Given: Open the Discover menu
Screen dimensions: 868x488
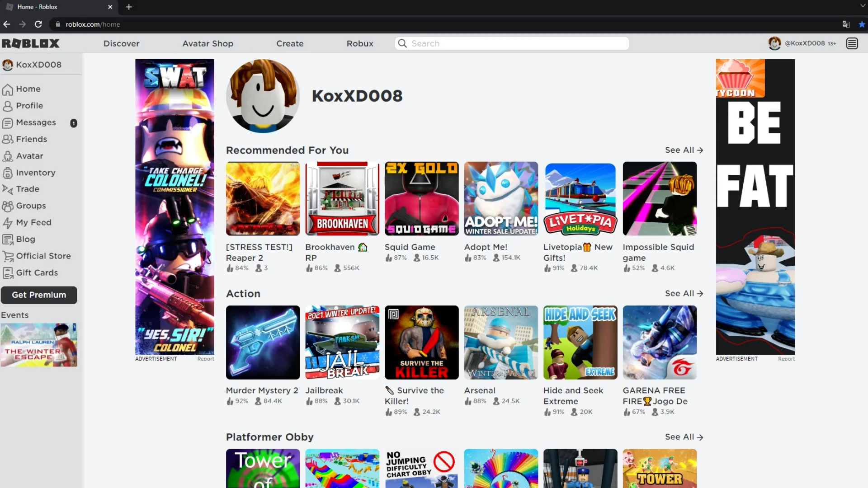Looking at the screenshot, I should (122, 43).
